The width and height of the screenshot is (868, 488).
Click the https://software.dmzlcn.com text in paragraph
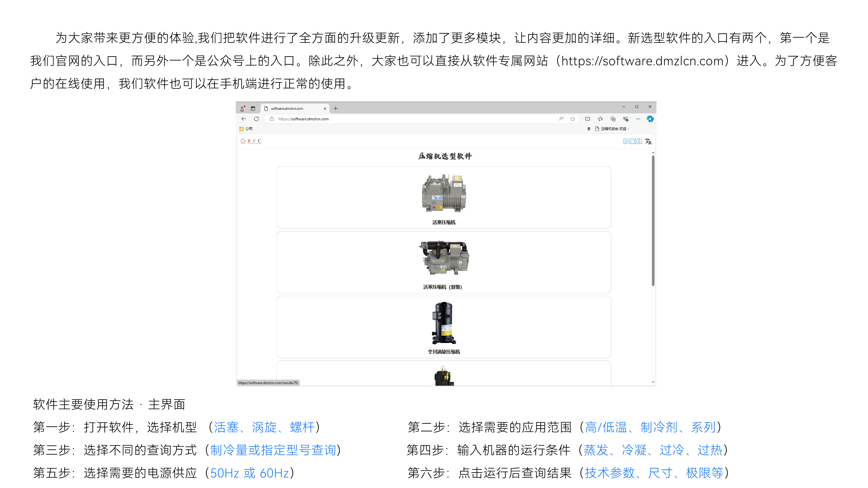[642, 61]
